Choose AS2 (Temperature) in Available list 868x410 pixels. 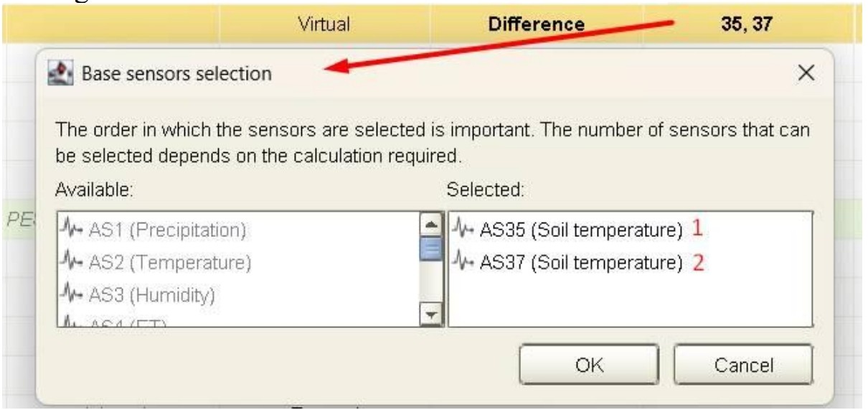(x=159, y=263)
